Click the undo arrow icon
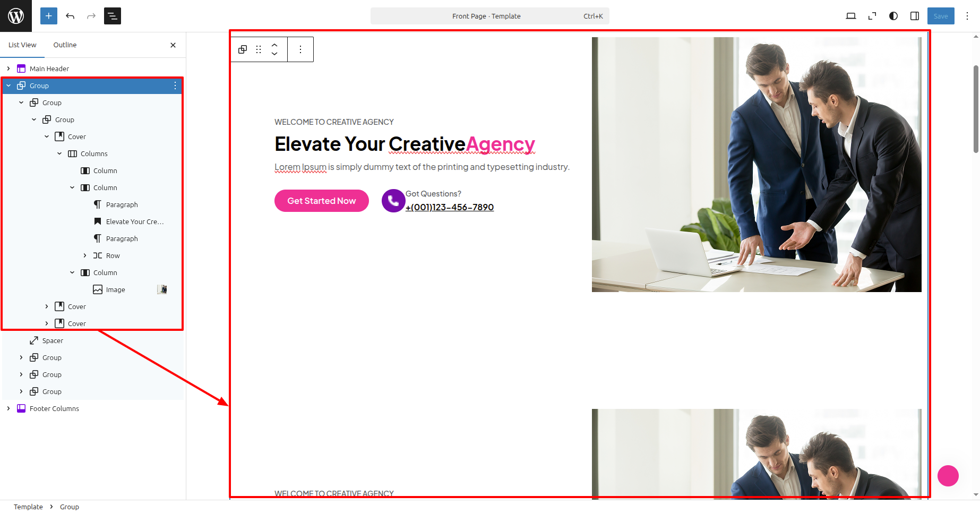This screenshot has height=513, width=980. coord(70,16)
